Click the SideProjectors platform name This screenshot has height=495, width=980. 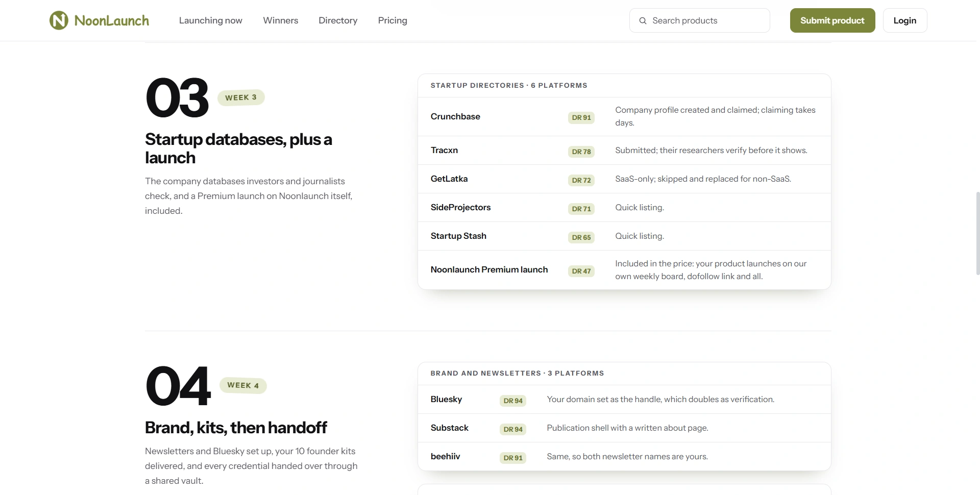click(x=460, y=207)
